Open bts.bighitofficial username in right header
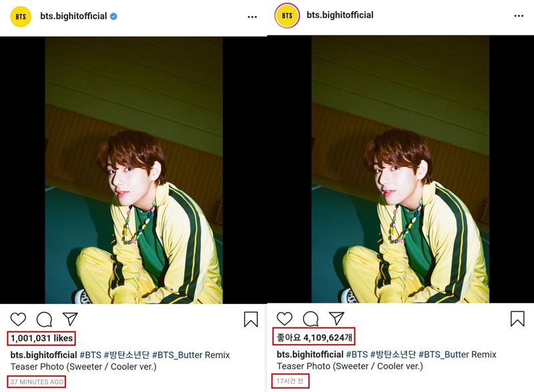This screenshot has width=534, height=392. (340, 15)
